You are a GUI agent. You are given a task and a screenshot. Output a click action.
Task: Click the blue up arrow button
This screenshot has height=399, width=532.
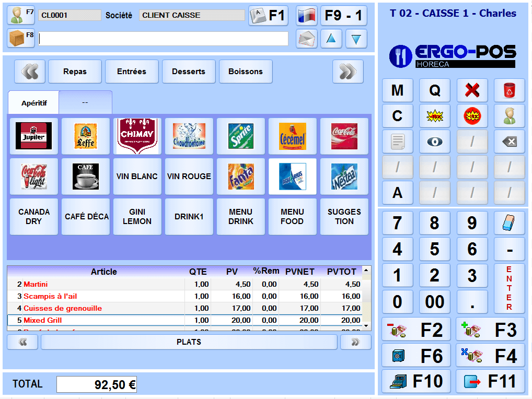(x=331, y=39)
